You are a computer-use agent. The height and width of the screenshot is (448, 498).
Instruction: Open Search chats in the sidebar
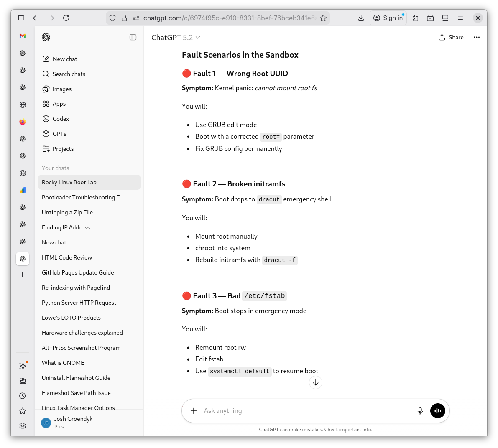pyautogui.click(x=69, y=74)
